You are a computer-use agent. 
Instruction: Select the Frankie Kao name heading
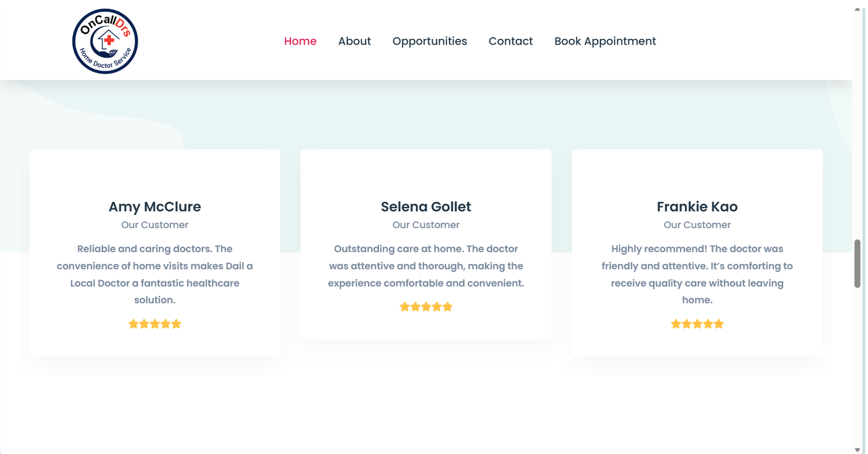pos(697,207)
